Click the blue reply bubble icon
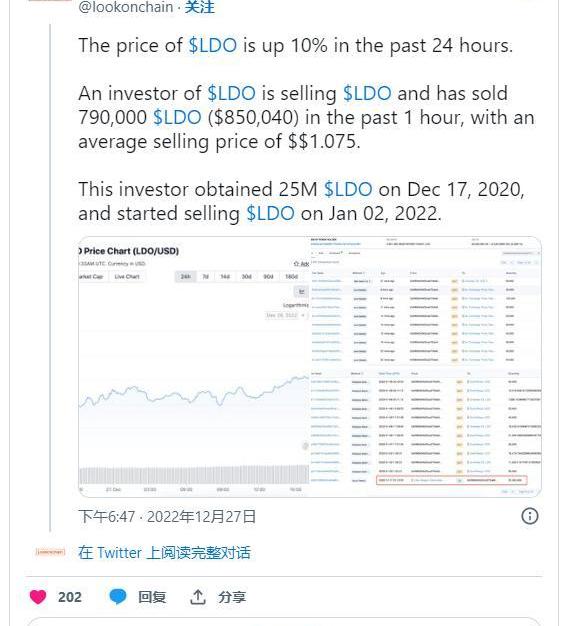Viewport: 571px width, 626px height. 118,597
